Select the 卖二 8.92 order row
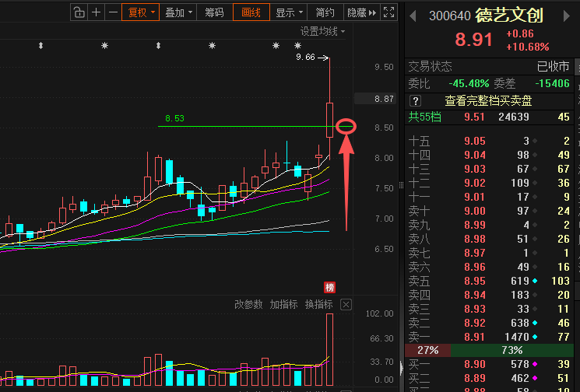 [x=490, y=323]
